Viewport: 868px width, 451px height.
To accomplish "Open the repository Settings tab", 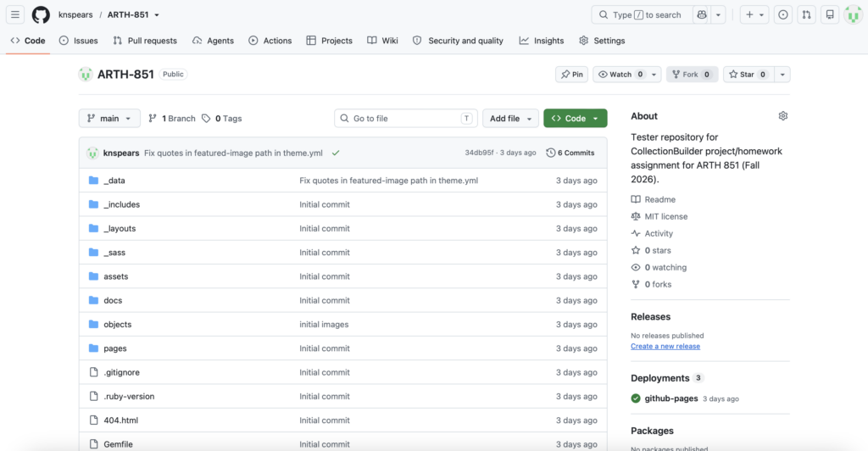I will pyautogui.click(x=602, y=41).
